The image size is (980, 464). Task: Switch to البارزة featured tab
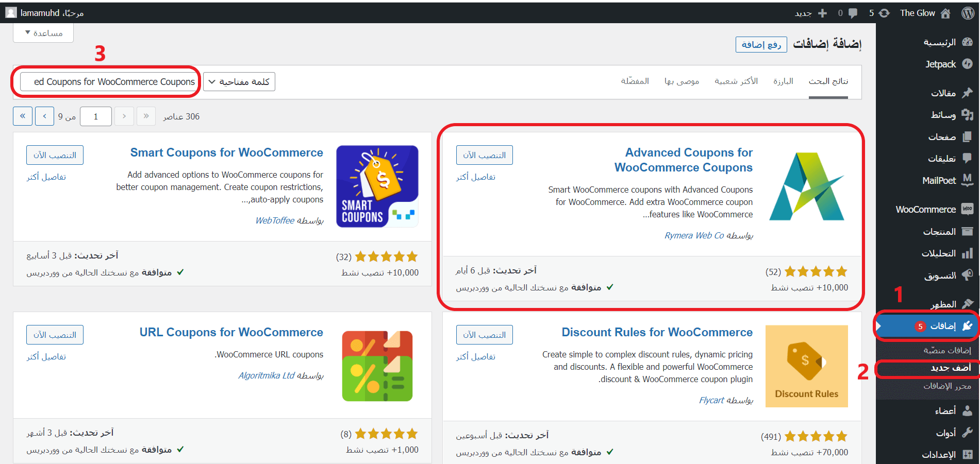(x=783, y=81)
